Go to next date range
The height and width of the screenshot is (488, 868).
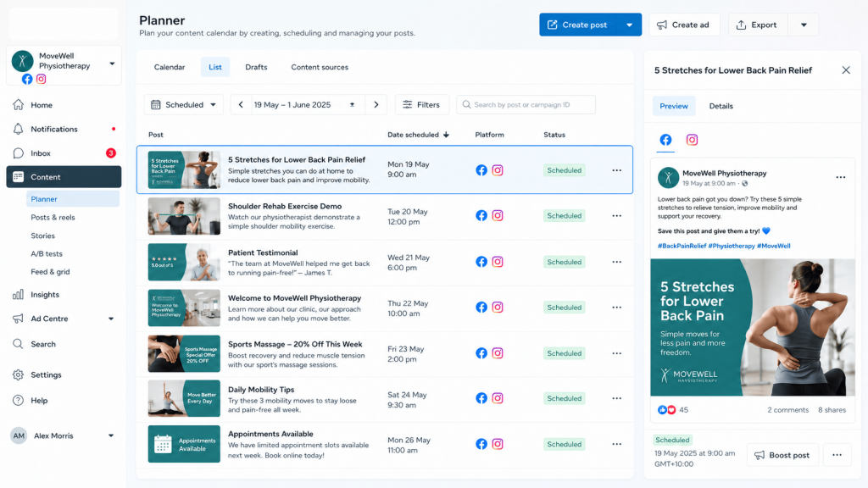pyautogui.click(x=376, y=104)
